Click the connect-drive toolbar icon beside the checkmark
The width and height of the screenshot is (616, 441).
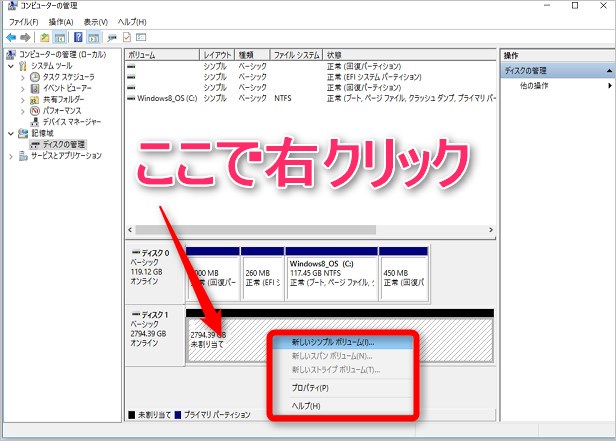112,38
